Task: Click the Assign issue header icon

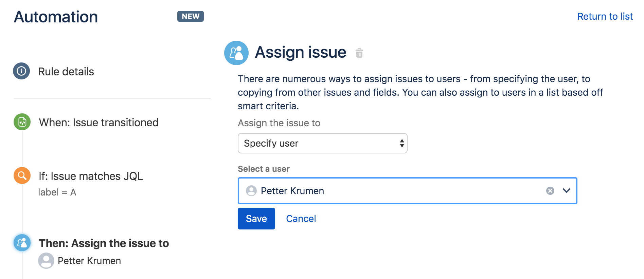Action: 237,53
